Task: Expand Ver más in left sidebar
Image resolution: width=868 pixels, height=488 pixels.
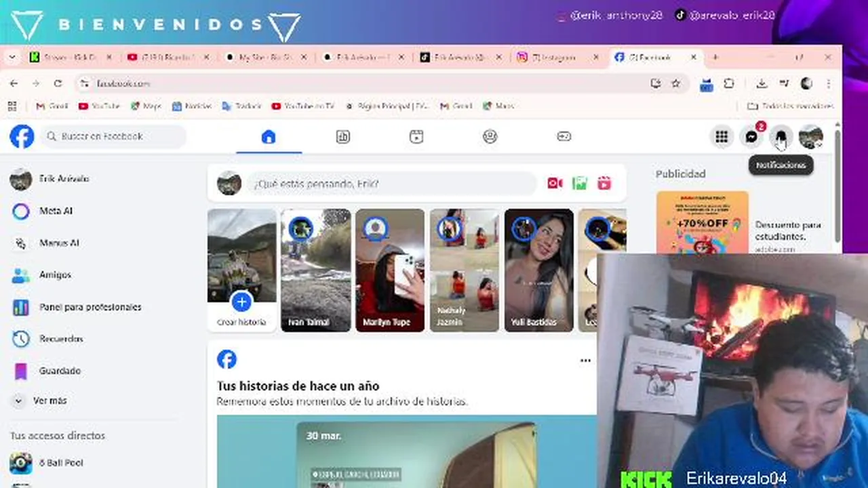Action: [x=102, y=401]
